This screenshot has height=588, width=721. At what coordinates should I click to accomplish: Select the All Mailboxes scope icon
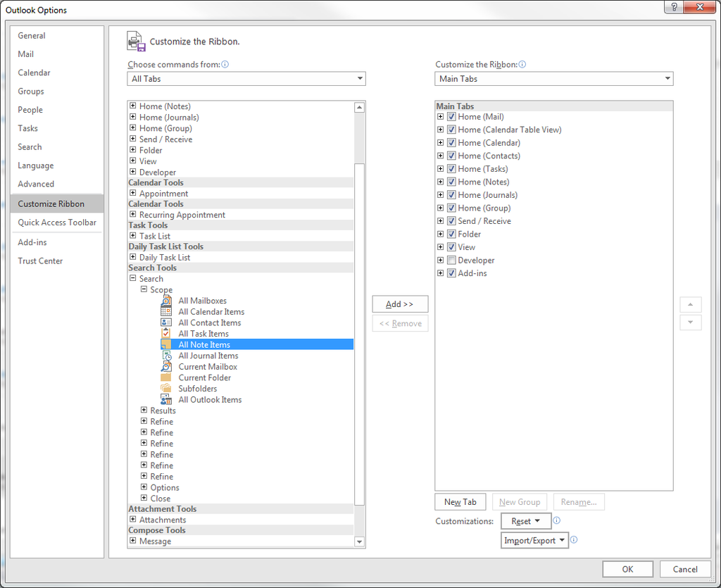166,301
